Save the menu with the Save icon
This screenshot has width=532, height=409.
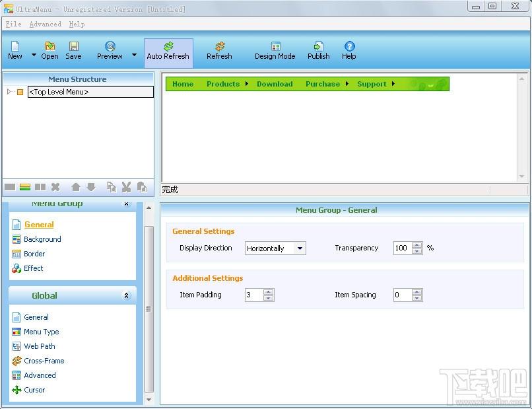tap(74, 46)
